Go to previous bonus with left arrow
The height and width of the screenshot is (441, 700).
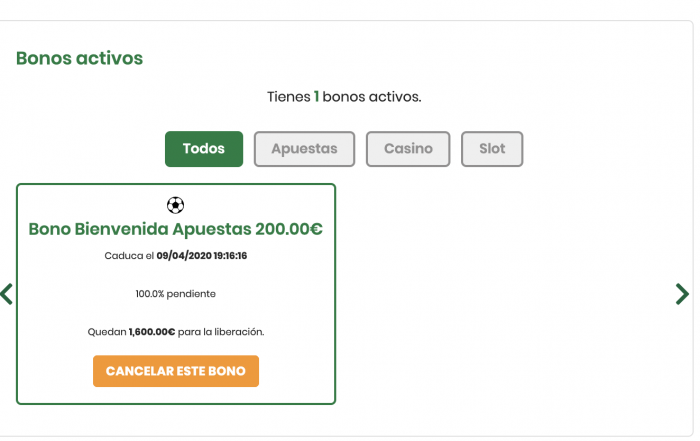tap(7, 294)
